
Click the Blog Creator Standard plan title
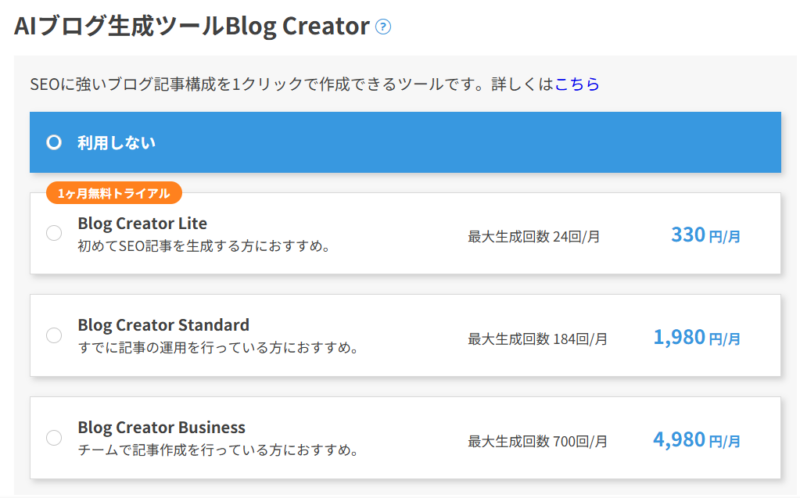[x=163, y=325]
